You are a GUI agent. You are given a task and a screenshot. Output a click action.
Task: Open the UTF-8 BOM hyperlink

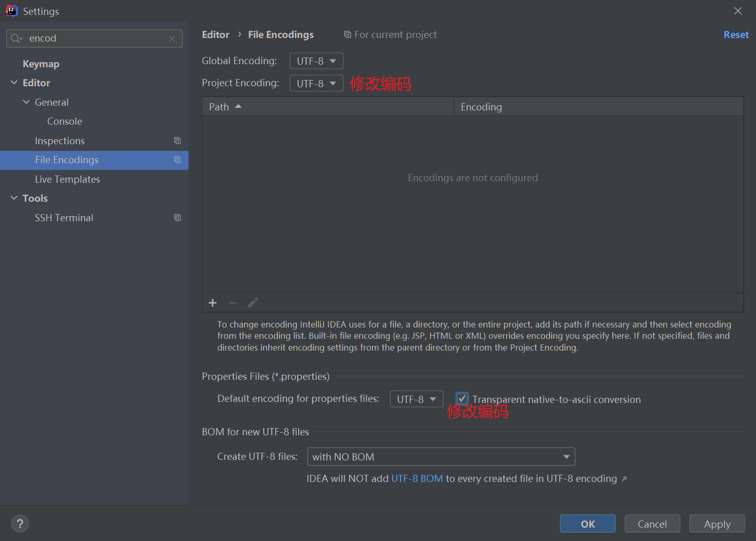point(417,478)
